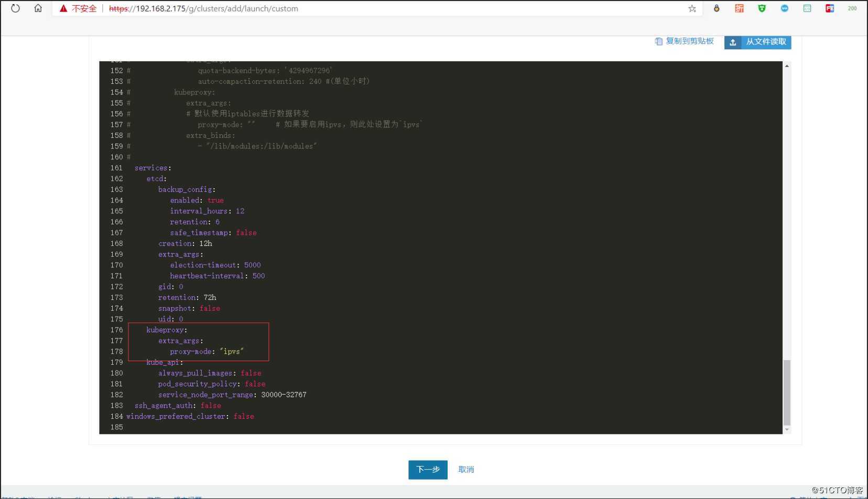Click the 'services:' line in editor

(x=153, y=168)
